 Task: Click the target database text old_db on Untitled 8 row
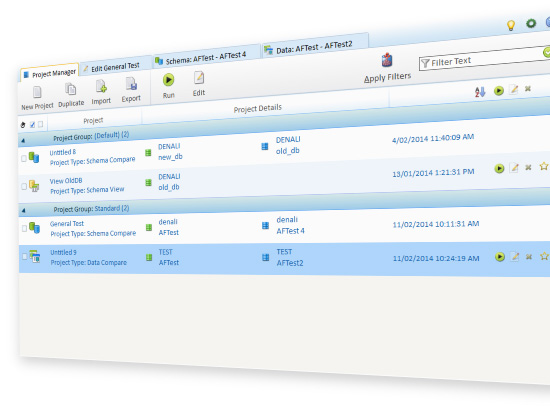(288, 151)
